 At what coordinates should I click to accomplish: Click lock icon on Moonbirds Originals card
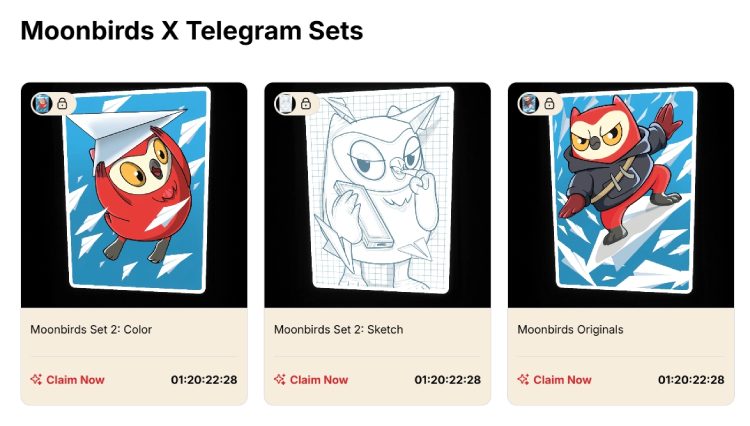point(549,103)
